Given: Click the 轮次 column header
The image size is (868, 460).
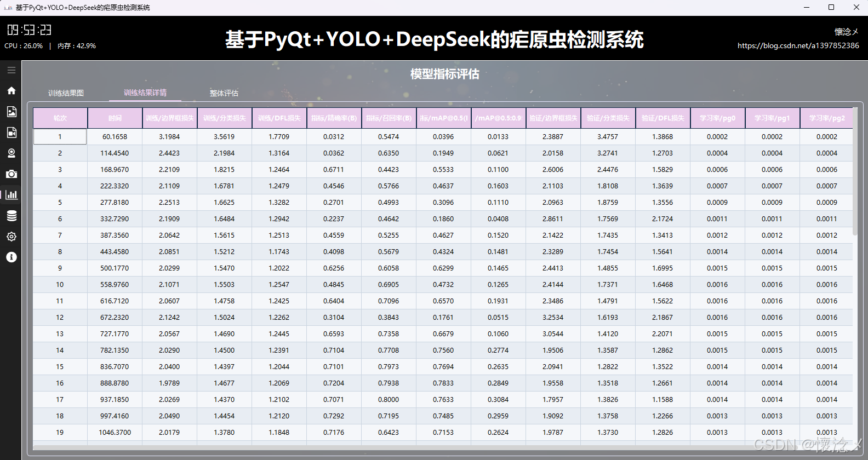Looking at the screenshot, I should (x=60, y=118).
